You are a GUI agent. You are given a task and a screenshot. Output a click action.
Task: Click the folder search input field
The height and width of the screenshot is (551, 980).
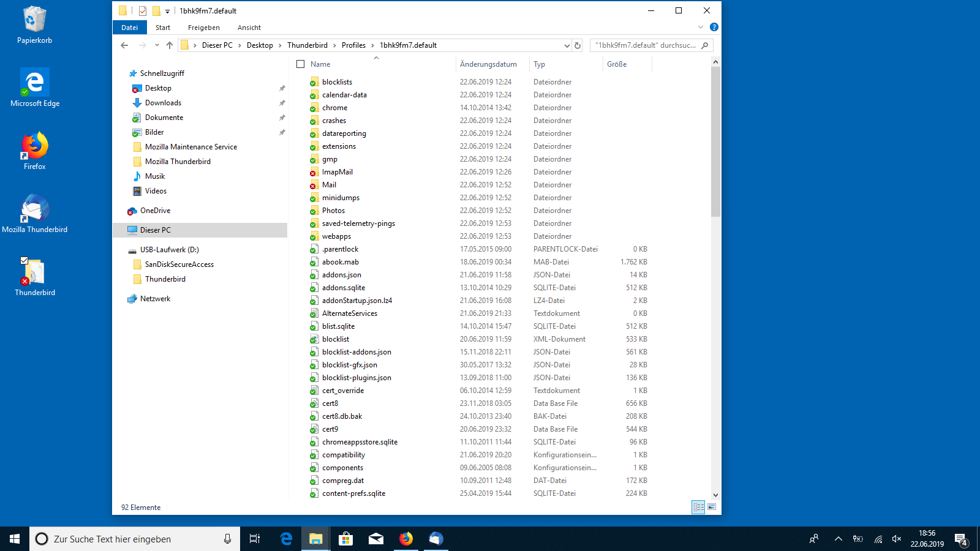point(645,45)
